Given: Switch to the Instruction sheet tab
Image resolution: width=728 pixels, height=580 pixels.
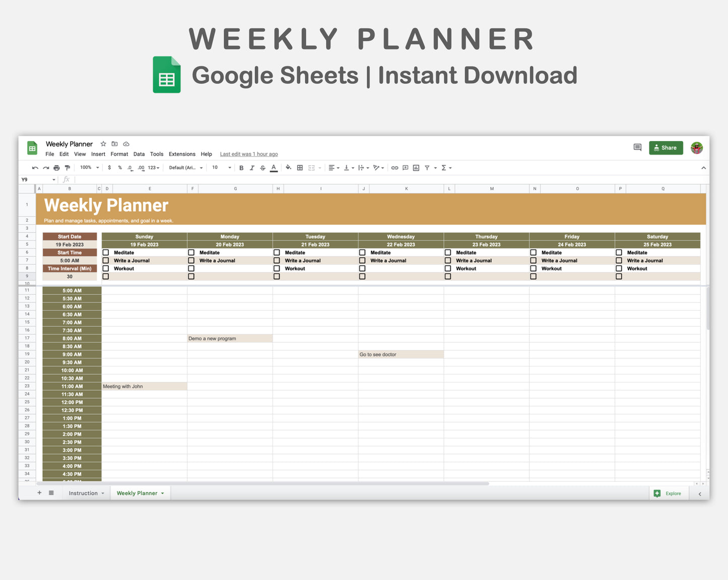Looking at the screenshot, I should [x=83, y=493].
